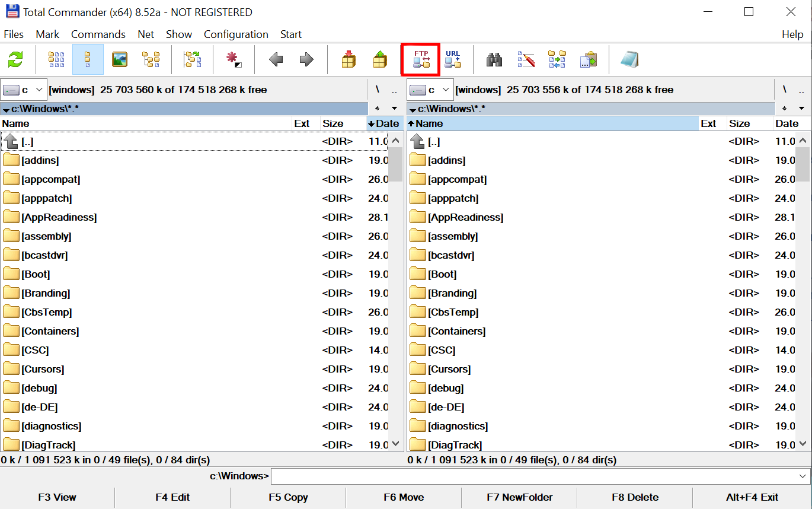This screenshot has height=509, width=812.
Task: Open the Commands menu
Action: (x=98, y=34)
